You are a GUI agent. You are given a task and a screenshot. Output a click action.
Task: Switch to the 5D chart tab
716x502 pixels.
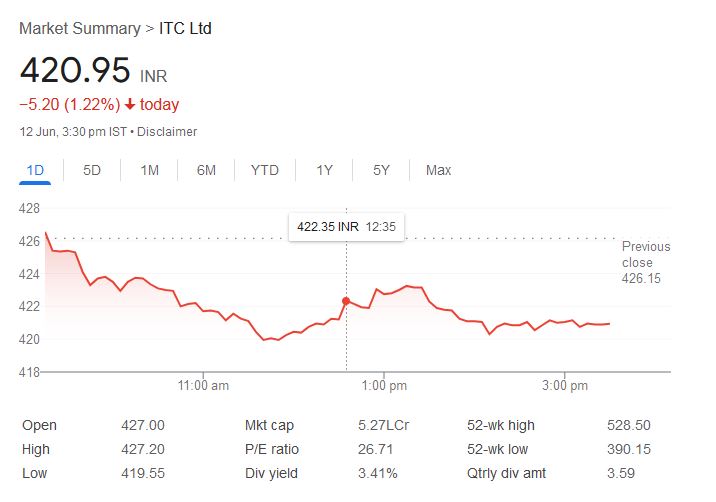click(92, 170)
